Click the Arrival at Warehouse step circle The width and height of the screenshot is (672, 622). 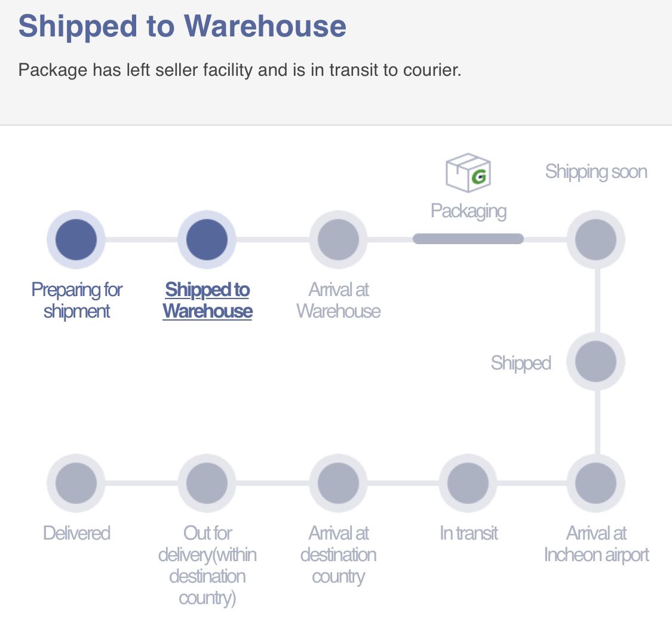point(338,240)
